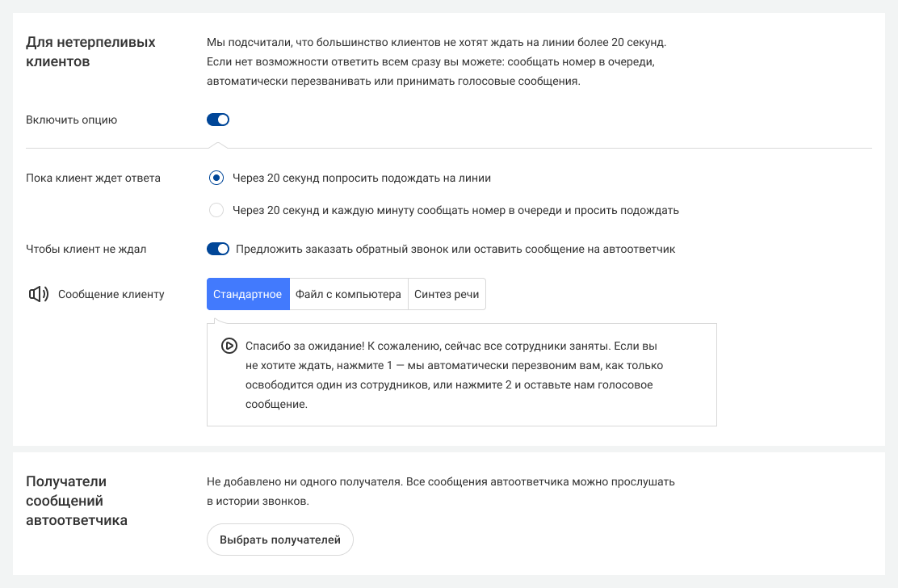This screenshot has height=588, width=898.
Task: Switch to the Стандартное message tab
Action: tap(248, 294)
